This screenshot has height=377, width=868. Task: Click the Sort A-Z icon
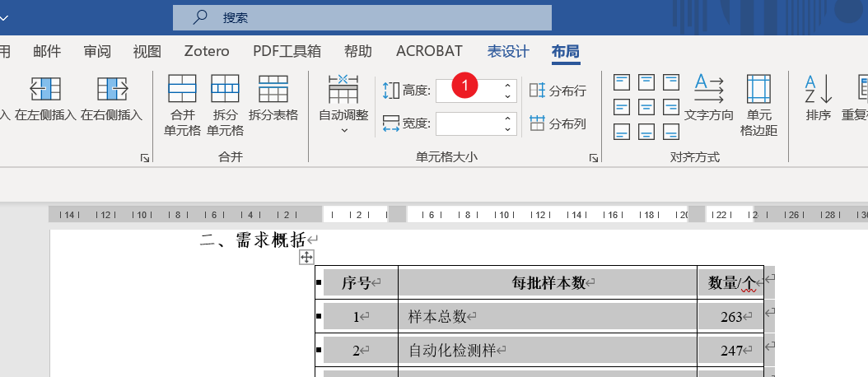[x=818, y=89]
